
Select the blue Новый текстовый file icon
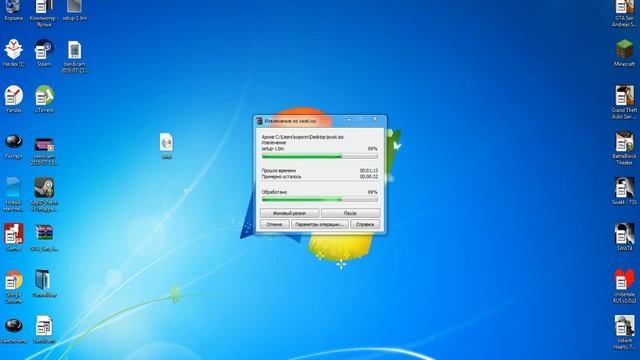13,195
